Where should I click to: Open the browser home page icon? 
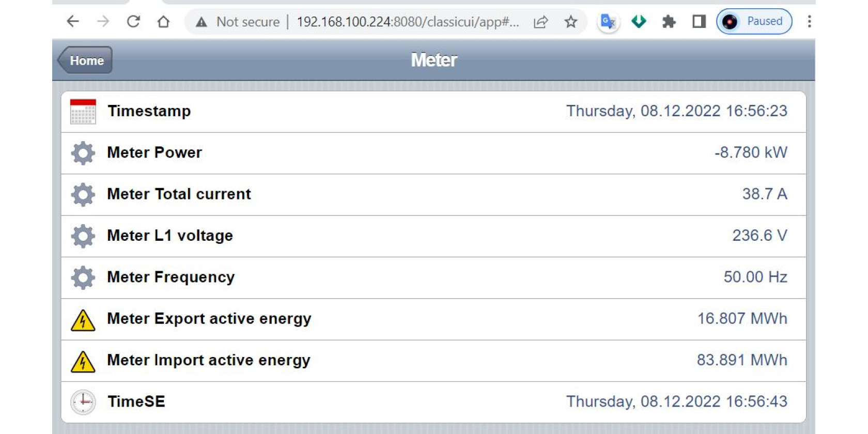163,22
